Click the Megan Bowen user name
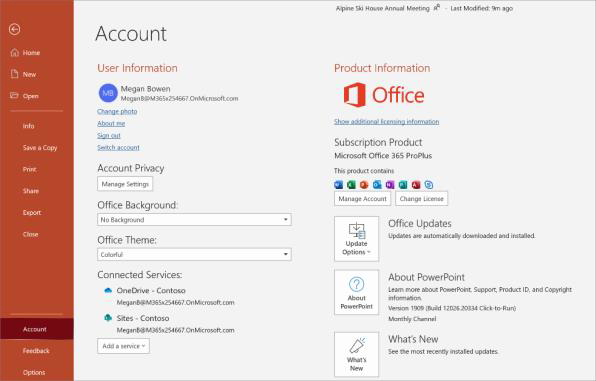This screenshot has width=596, height=381. pyautogui.click(x=146, y=89)
